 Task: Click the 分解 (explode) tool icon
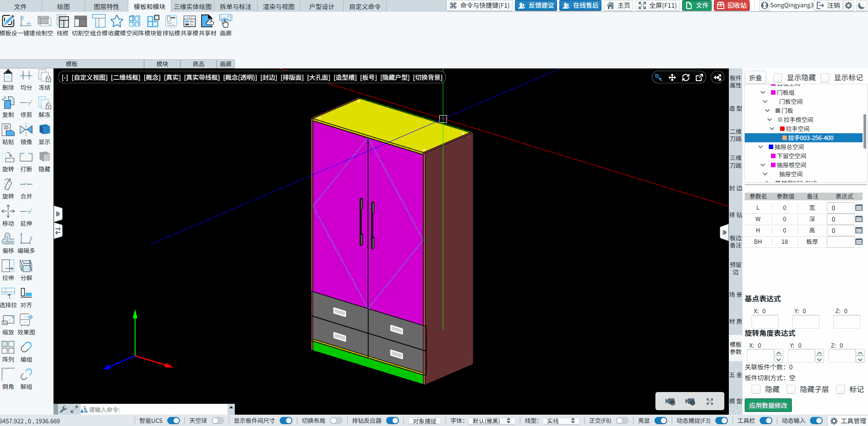pyautogui.click(x=26, y=266)
